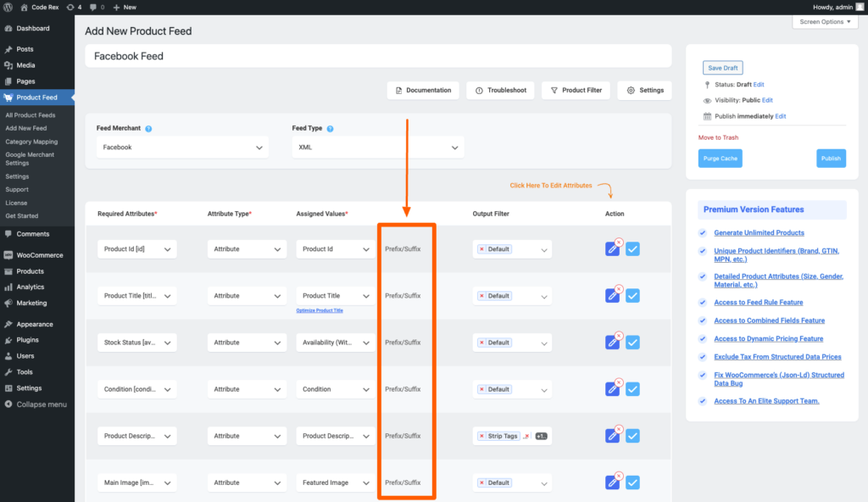Screen dimensions: 868x502
Task: Open the Feed Type XML dropdown
Action: pos(378,148)
